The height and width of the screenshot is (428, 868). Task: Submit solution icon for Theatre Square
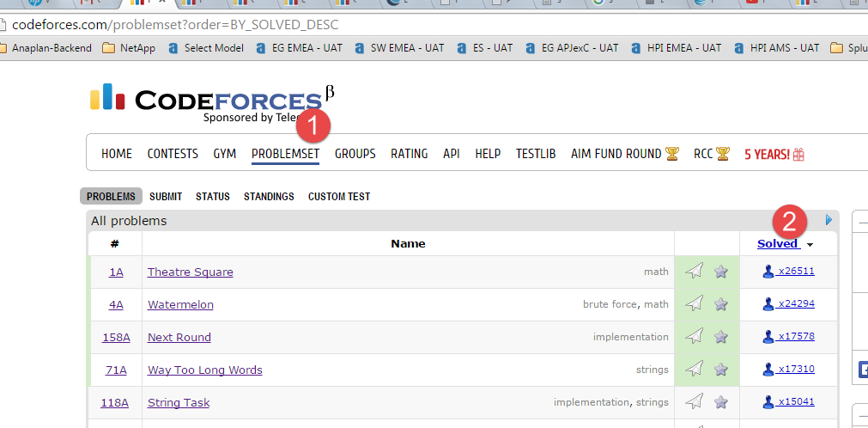[695, 271]
